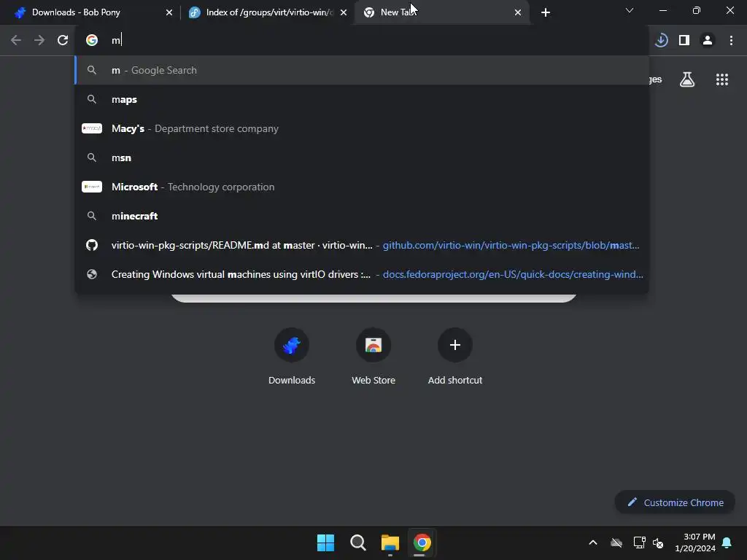Open Chrome three-dot menu
The image size is (747, 560).
click(x=731, y=41)
